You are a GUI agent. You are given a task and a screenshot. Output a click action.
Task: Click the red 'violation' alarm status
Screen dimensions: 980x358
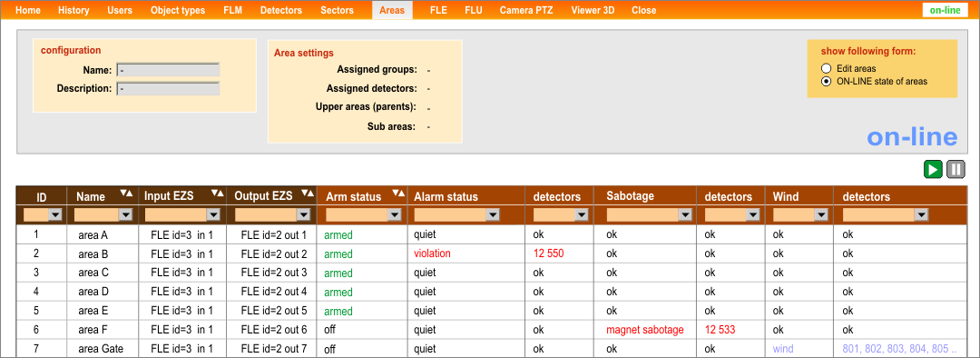432,254
